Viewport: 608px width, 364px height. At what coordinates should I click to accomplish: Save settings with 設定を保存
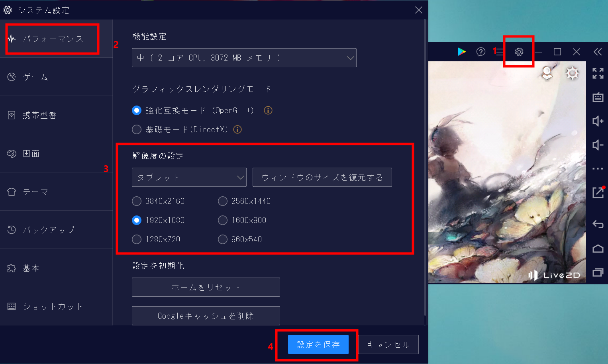(318, 344)
